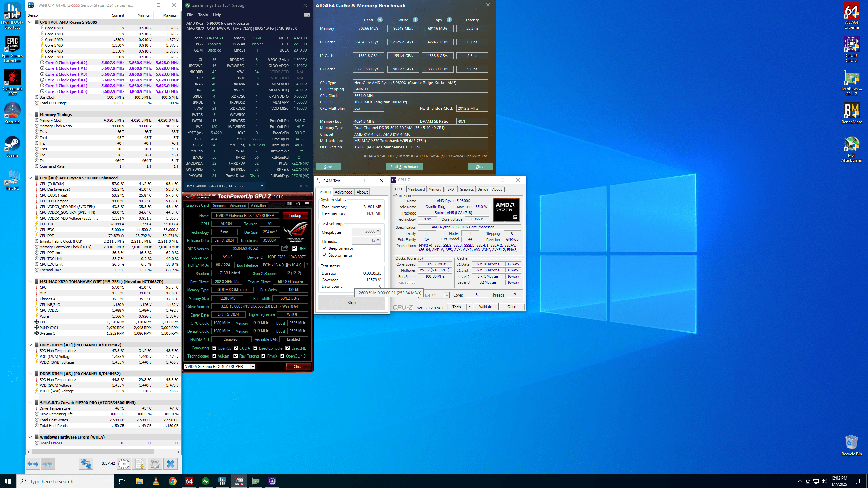Open ZenTimings DIMM module dropdown
Viewport: 868px width, 488px height.
coord(262,186)
